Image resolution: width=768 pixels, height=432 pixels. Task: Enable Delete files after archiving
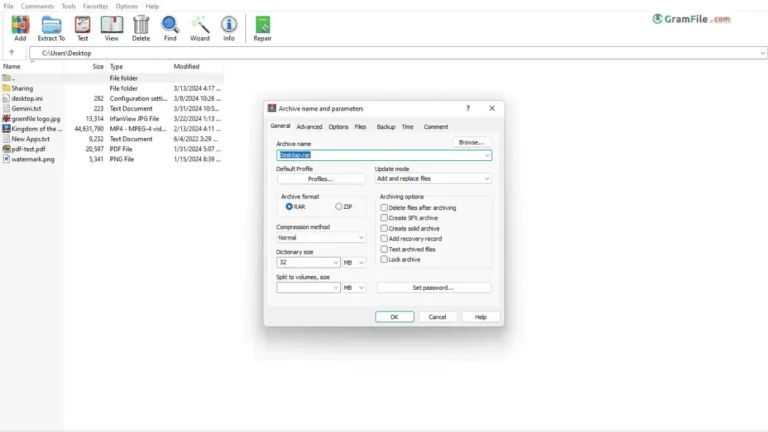click(x=384, y=208)
